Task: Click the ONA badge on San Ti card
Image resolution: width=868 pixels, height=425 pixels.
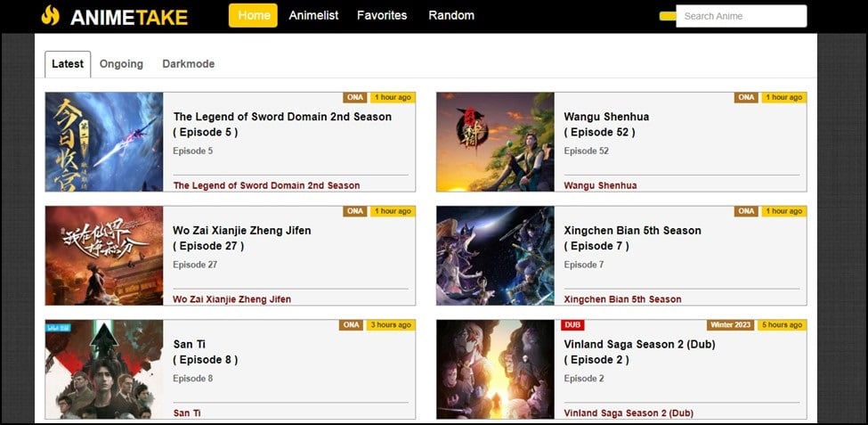Action: point(351,324)
